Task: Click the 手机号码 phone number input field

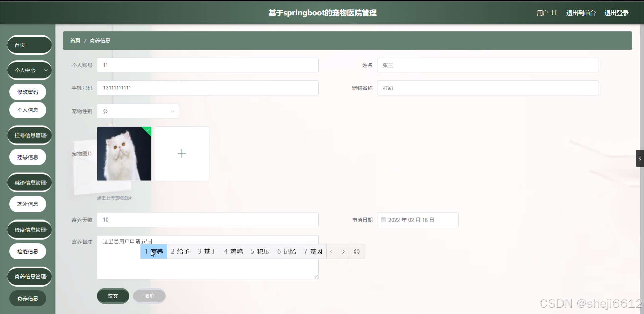Action: click(x=207, y=88)
